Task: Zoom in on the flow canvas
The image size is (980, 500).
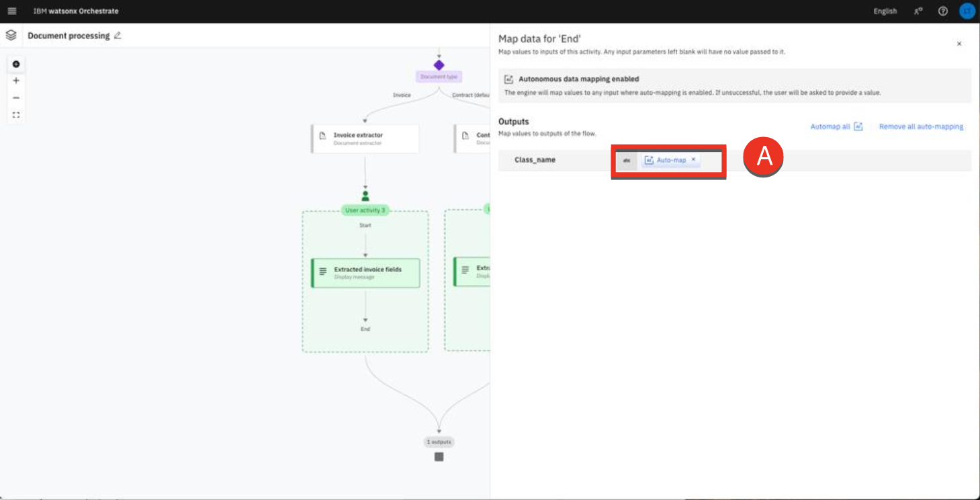Action: click(16, 81)
